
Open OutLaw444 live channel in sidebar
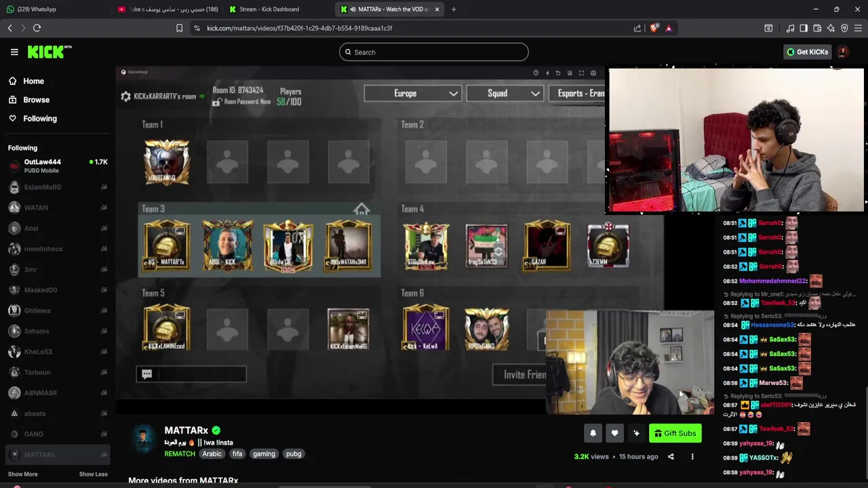[57, 166]
